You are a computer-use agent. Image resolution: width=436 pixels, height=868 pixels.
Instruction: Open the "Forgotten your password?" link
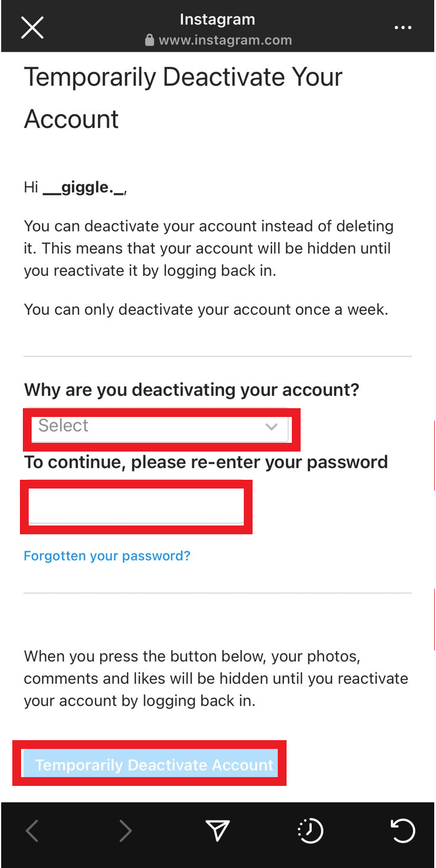(x=107, y=556)
